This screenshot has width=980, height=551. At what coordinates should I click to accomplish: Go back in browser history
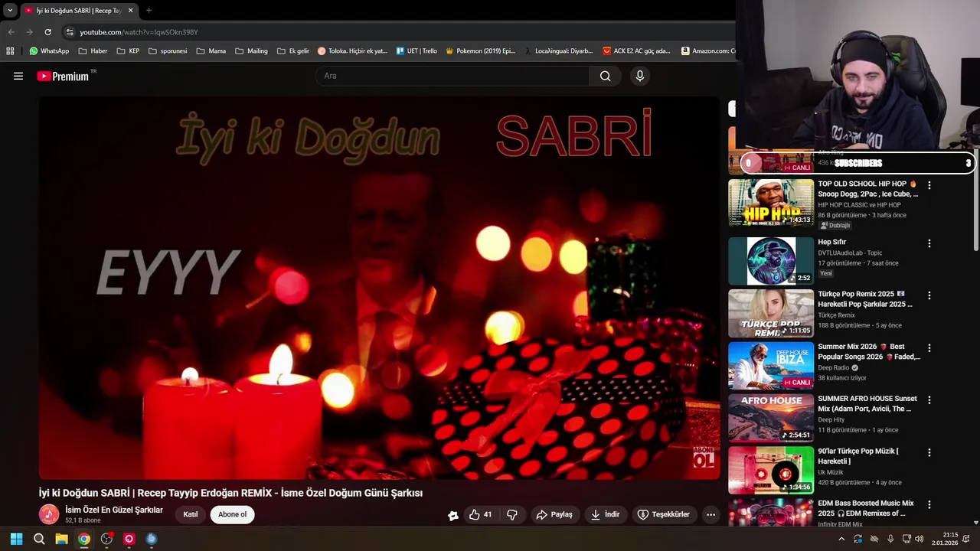pos(11,32)
